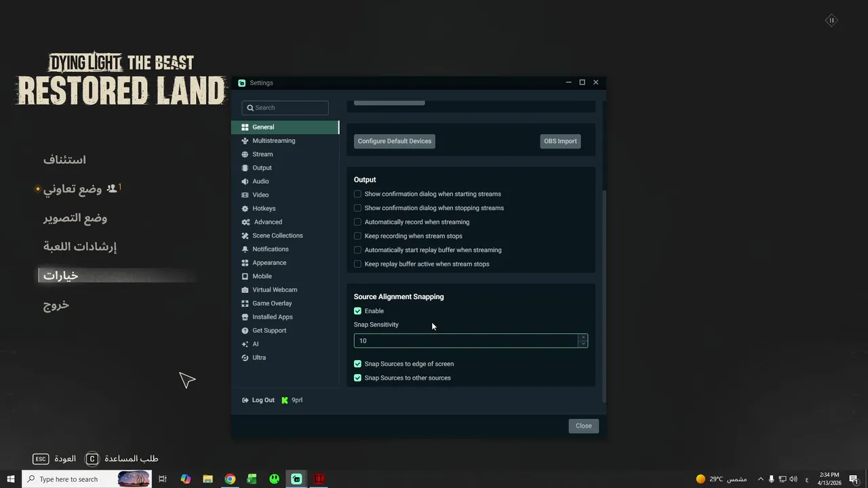Image resolution: width=868 pixels, height=488 pixels.
Task: Click the C طلب المساعدة prompt
Action: (x=122, y=459)
